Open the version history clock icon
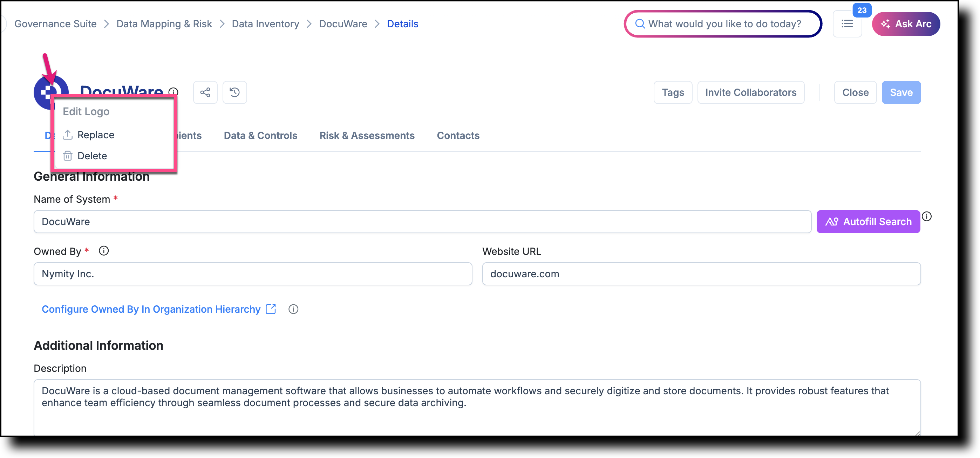Viewport: 980px width, 458px height. click(234, 92)
